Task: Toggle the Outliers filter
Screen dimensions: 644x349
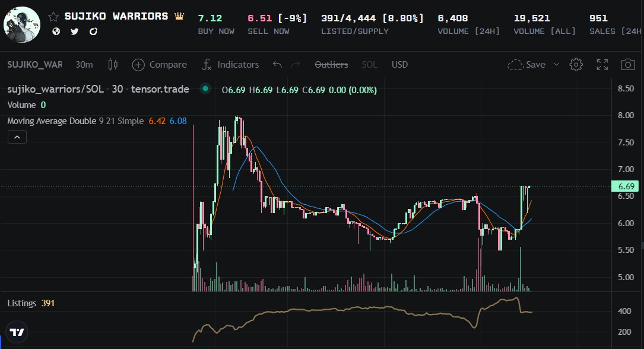Action: [x=331, y=65]
